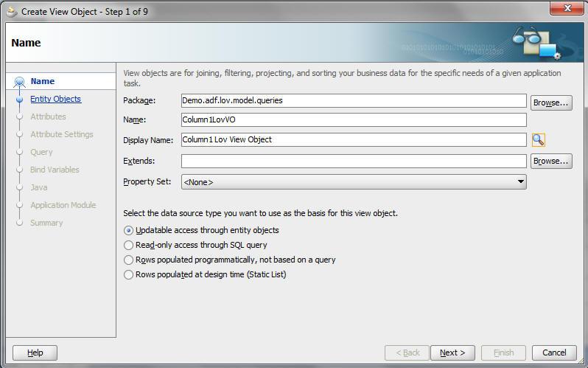
Task: Select the Name step in wizard sidebar
Action: 43,81
